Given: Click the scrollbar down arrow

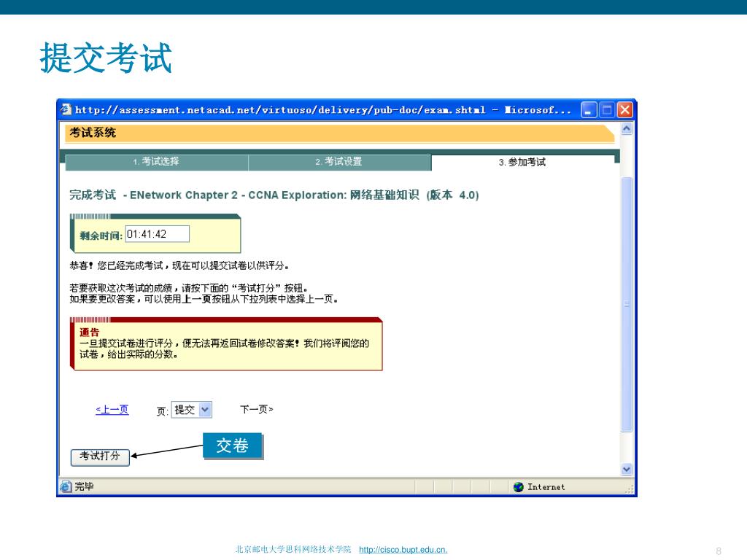Looking at the screenshot, I should coord(627,469).
